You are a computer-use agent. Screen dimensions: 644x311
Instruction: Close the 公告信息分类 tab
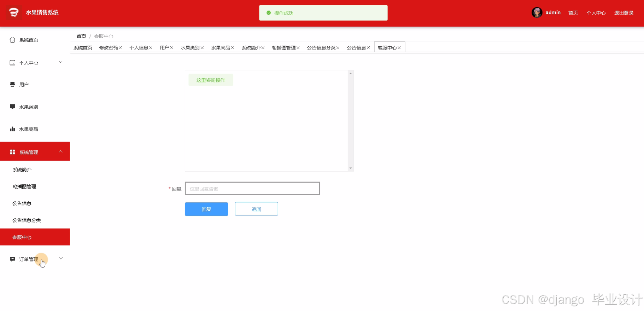click(x=338, y=48)
